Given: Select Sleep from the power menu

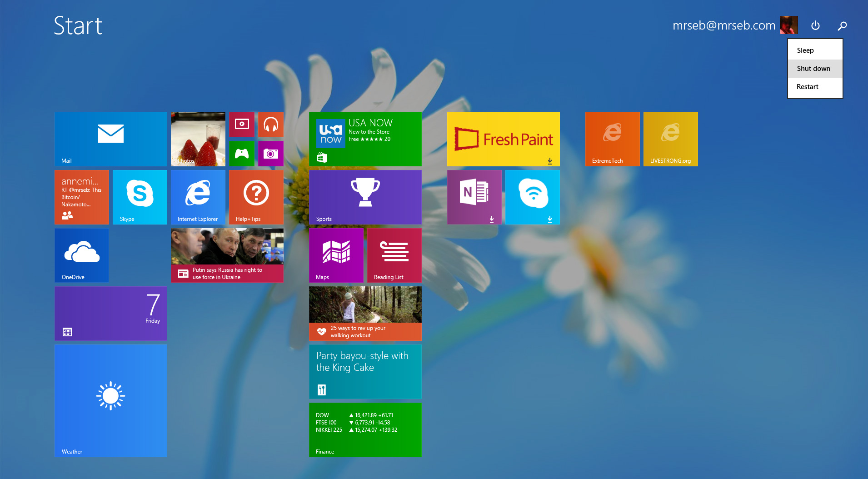Looking at the screenshot, I should pos(805,50).
